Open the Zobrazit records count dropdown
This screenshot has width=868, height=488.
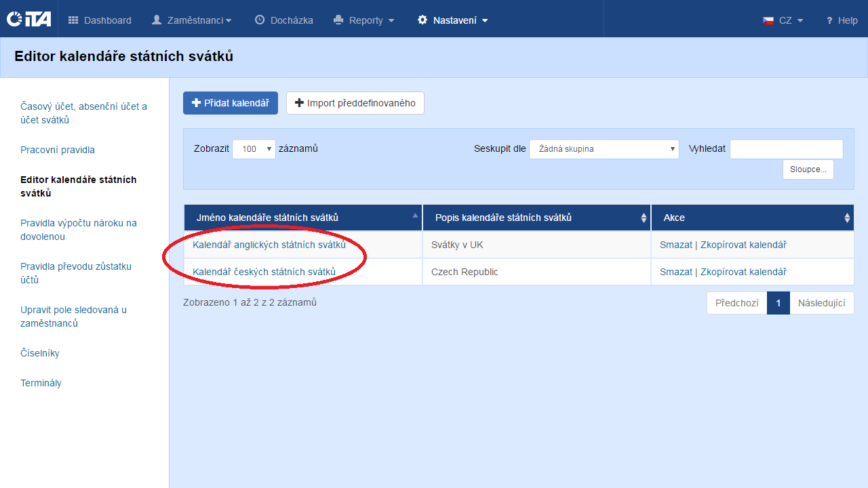click(254, 149)
